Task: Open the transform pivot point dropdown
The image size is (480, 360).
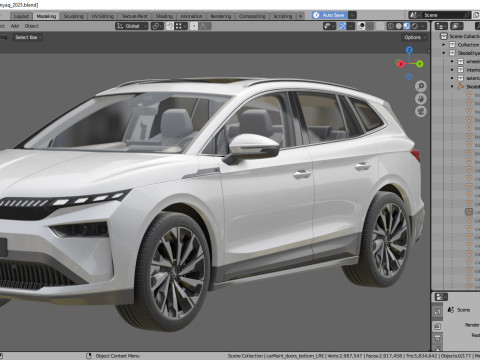Action: click(157, 26)
